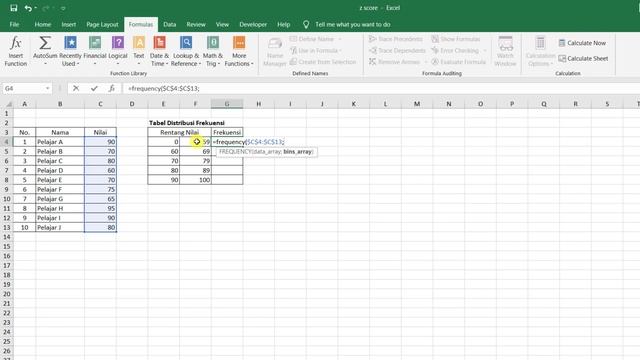Viewport: 640px width, 360px height.
Task: Click cell with value 95
Action: point(100,208)
